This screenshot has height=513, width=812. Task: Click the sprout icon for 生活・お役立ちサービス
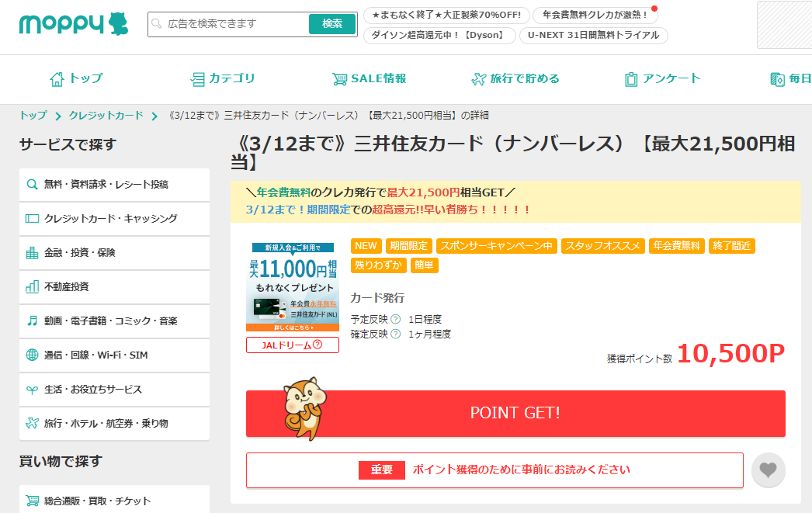(x=32, y=390)
